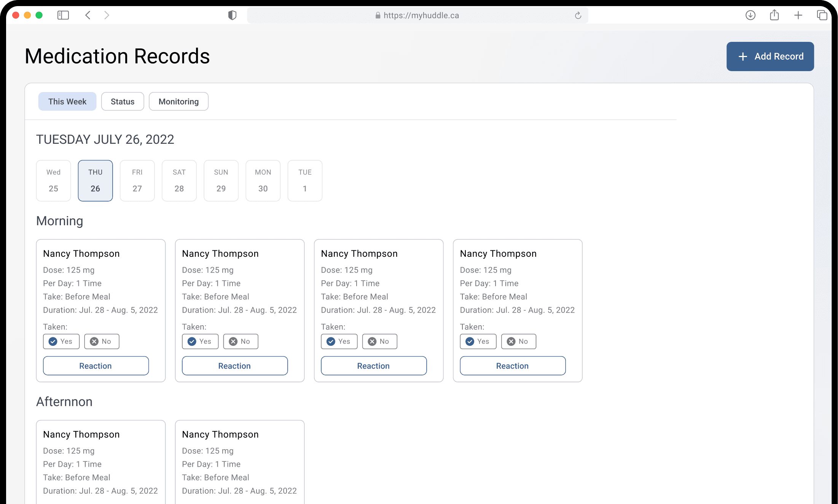Image resolution: width=838 pixels, height=504 pixels.
Task: Open the privacy shield icon
Action: [x=232, y=15]
